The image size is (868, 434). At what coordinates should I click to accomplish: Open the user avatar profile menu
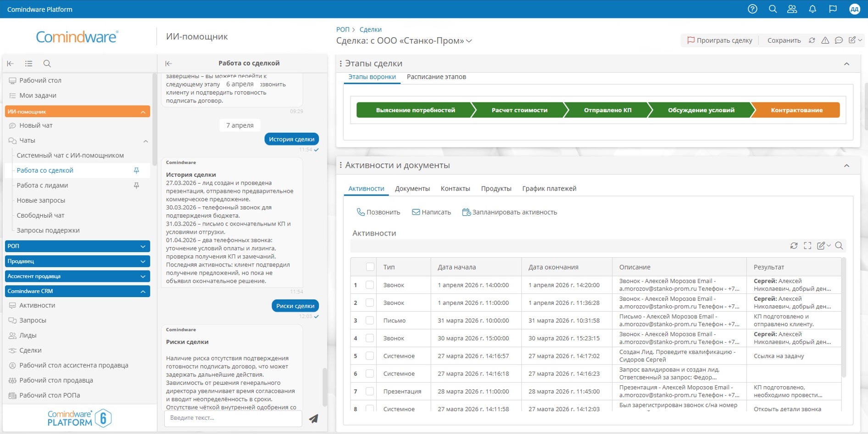click(x=854, y=9)
